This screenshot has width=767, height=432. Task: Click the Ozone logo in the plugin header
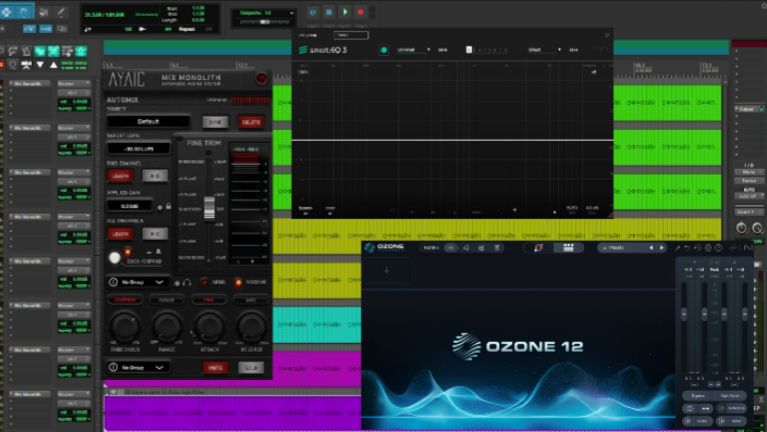[x=384, y=248]
